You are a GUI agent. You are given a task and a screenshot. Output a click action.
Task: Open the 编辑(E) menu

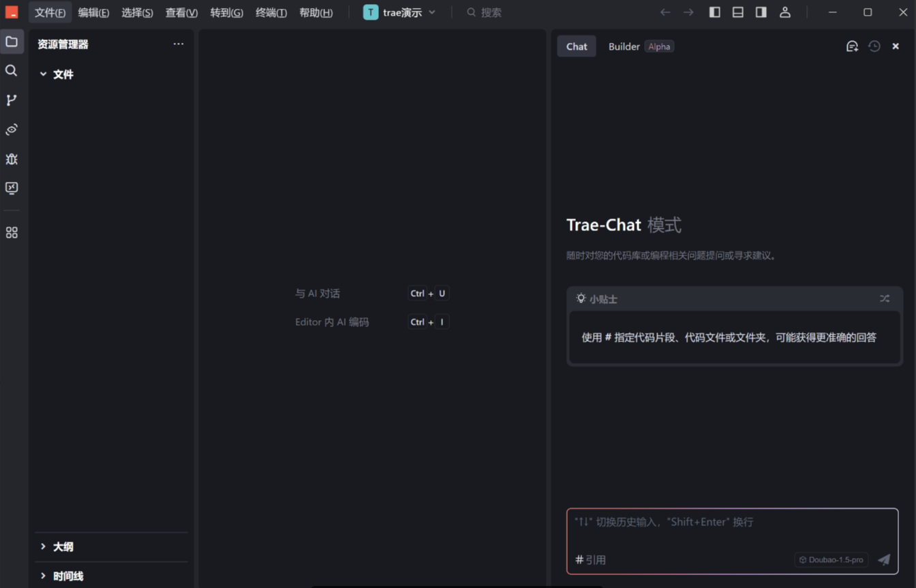tap(93, 12)
